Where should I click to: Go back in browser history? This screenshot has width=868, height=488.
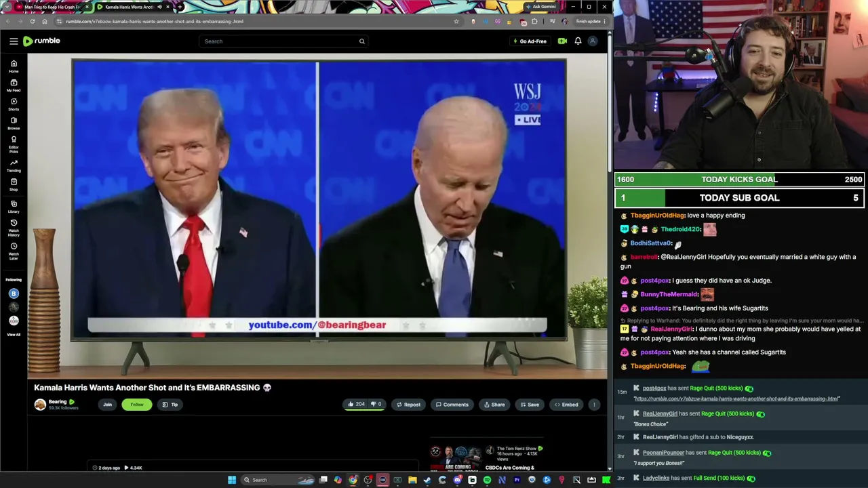pos(7,21)
